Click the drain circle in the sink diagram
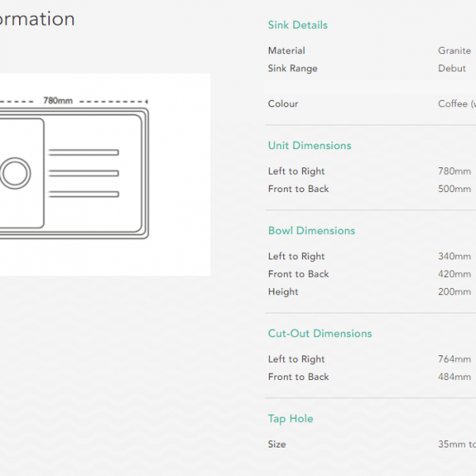 click(14, 172)
